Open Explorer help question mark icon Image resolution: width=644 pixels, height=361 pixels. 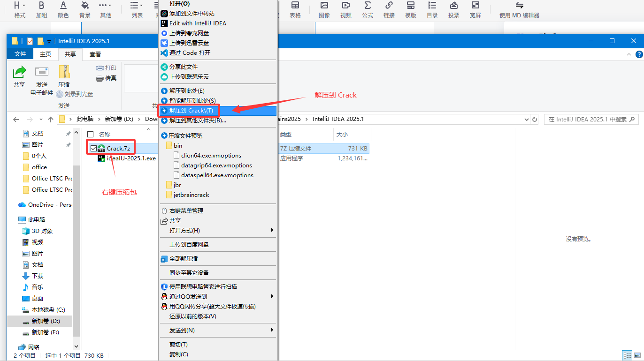tap(639, 54)
